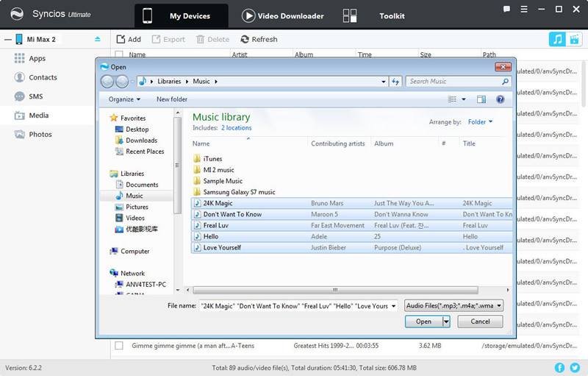Viewport: 588px width, 376px height.
Task: Click the Toolkit grid icon
Action: click(x=350, y=15)
